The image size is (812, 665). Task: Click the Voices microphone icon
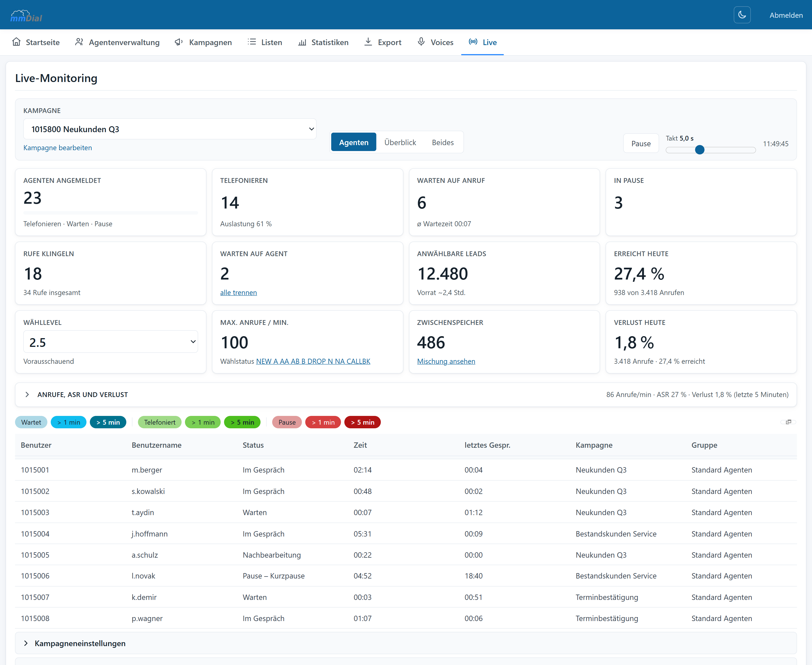point(421,42)
